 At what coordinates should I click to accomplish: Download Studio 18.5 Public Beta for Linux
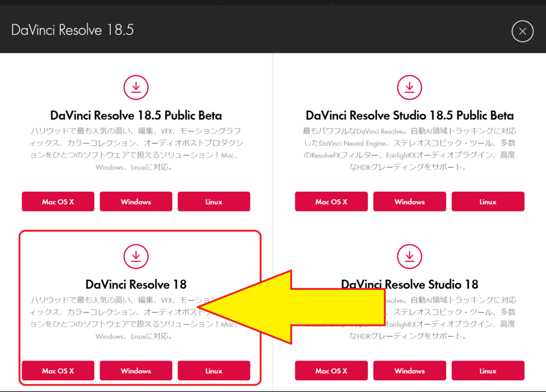coord(488,201)
